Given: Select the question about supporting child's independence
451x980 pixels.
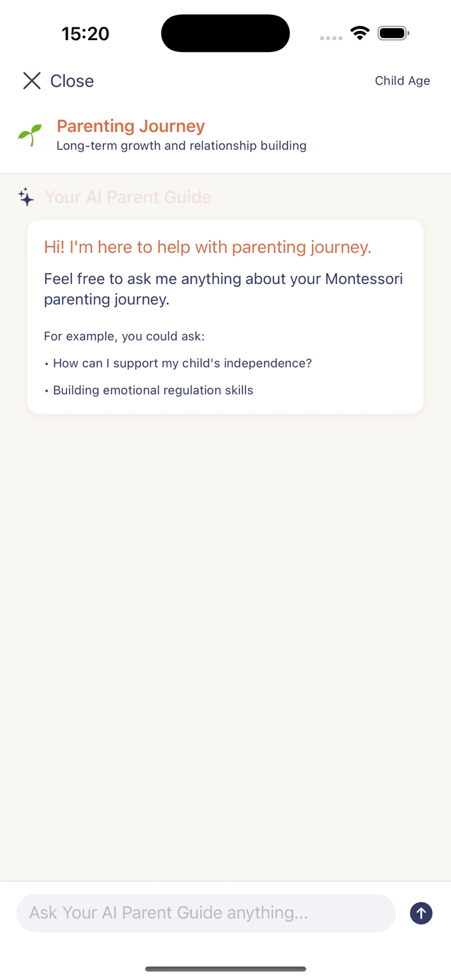Looking at the screenshot, I should pos(180,363).
